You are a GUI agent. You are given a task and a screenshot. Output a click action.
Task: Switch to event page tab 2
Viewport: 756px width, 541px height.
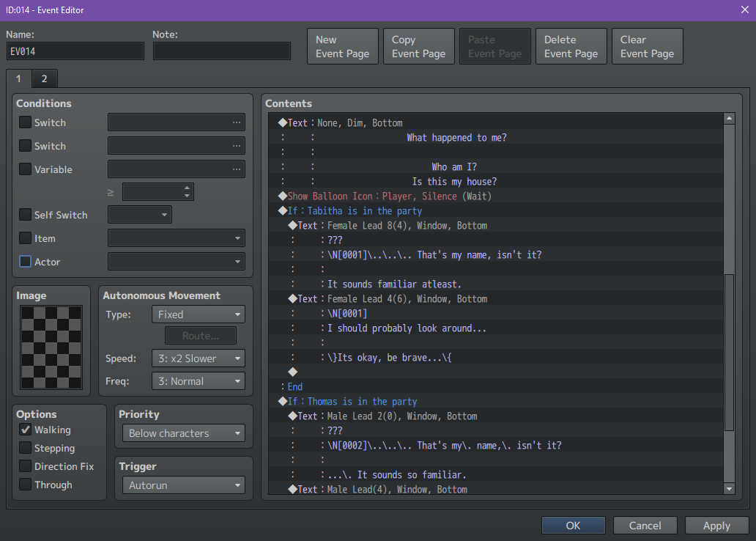point(45,78)
